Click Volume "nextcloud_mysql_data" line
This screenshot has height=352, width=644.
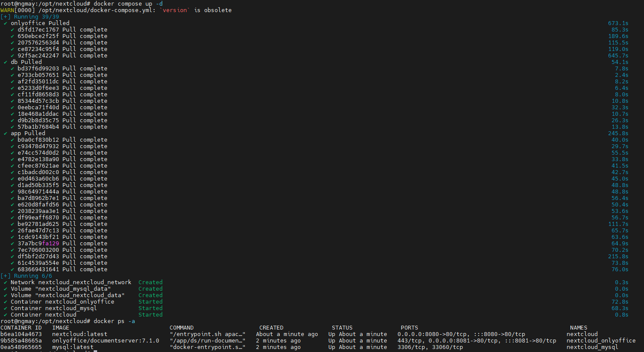(x=61, y=289)
